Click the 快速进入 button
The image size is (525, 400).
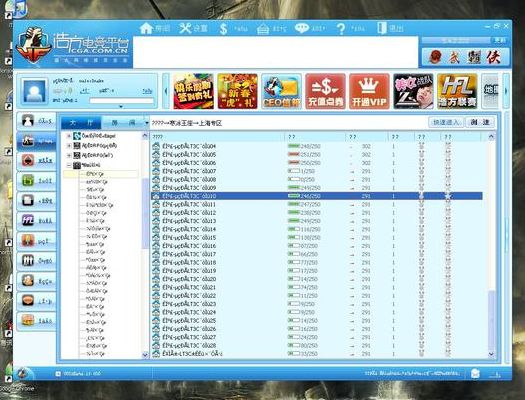(x=446, y=122)
